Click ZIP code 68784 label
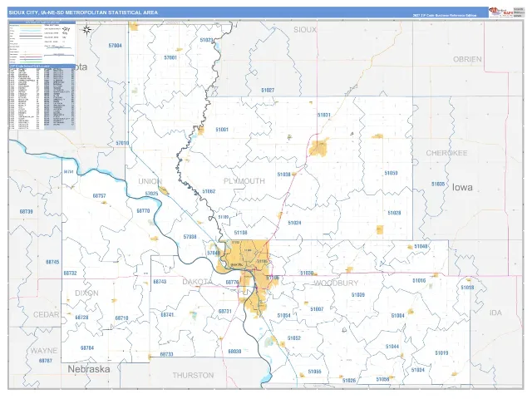This screenshot has height=399, width=532. (x=87, y=348)
